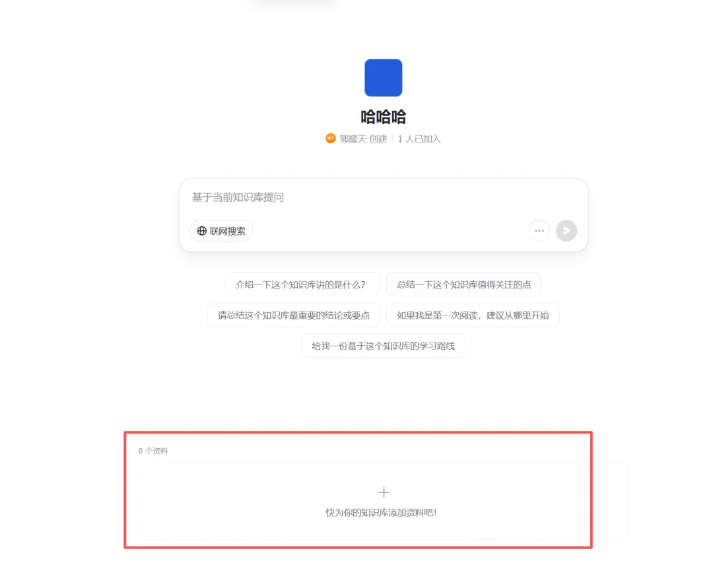Click the plus icon to add materials
This screenshot has height=588, width=713.
coord(384,492)
